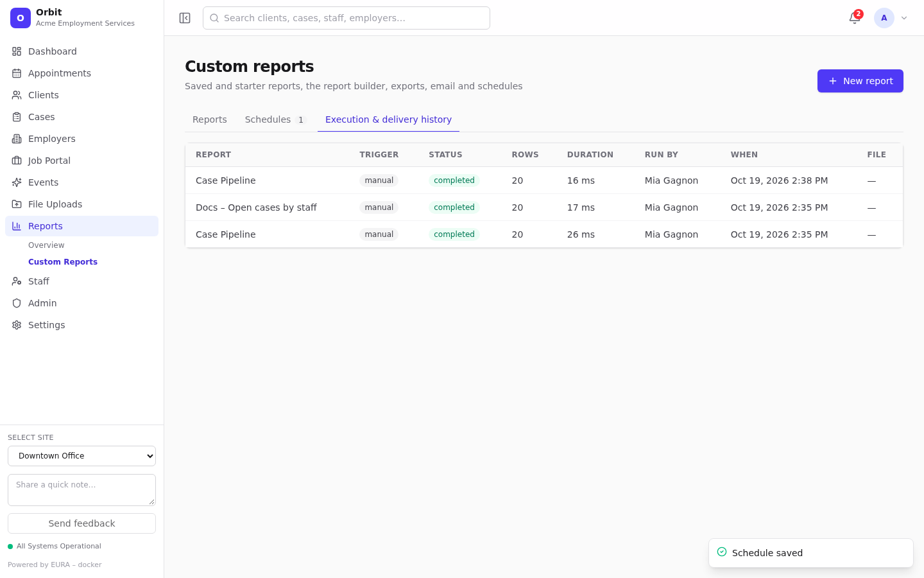
Task: Click the Clients people icon
Action: pyautogui.click(x=17, y=95)
